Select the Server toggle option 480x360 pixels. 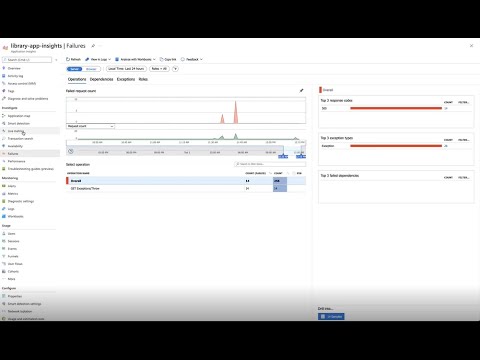click(x=74, y=69)
